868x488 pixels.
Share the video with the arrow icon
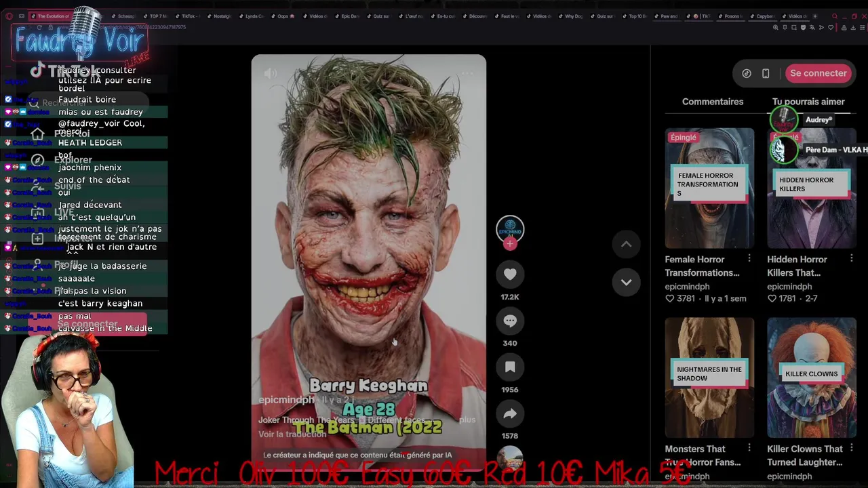point(510,413)
